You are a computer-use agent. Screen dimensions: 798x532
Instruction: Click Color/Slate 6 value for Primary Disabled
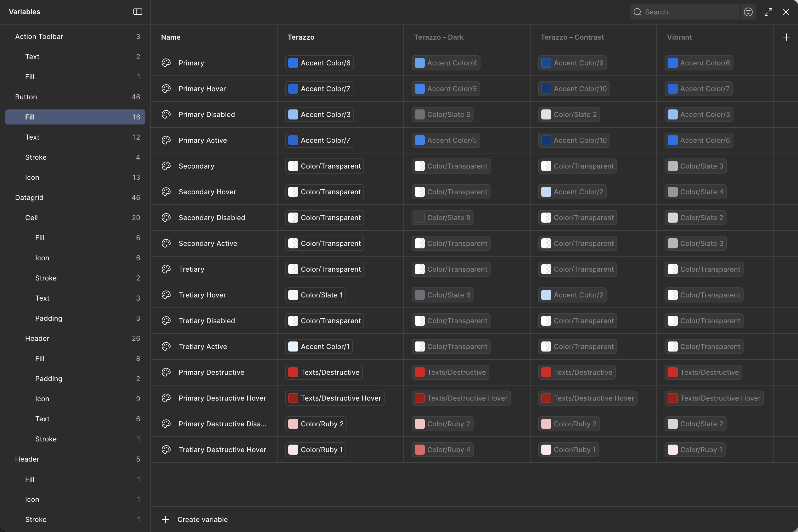[442, 114]
